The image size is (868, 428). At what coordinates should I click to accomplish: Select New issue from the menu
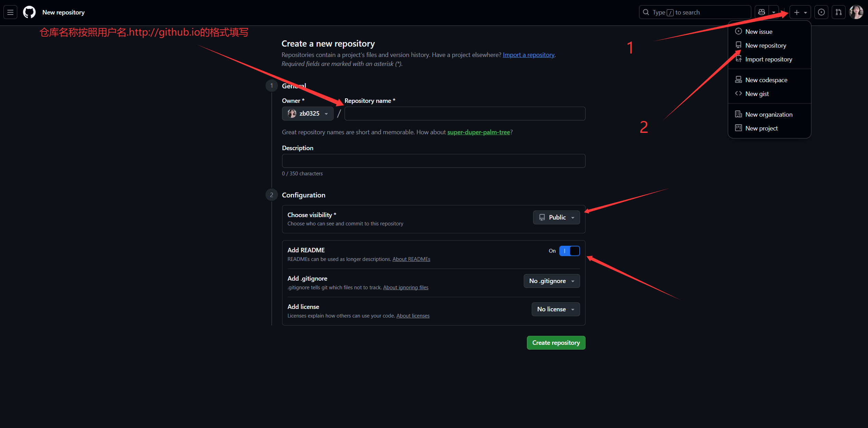[759, 32]
